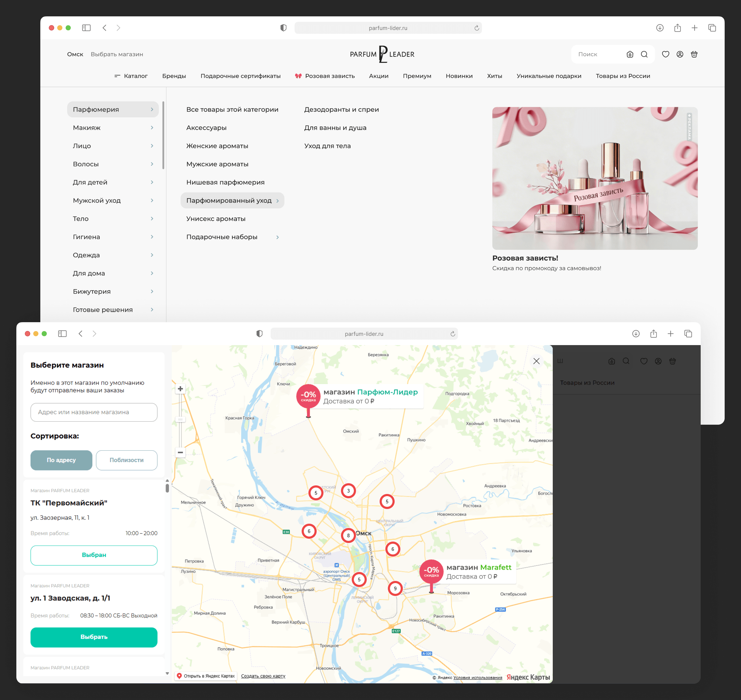Expand Бижутерия category
This screenshot has width=741, height=700.
tap(113, 292)
